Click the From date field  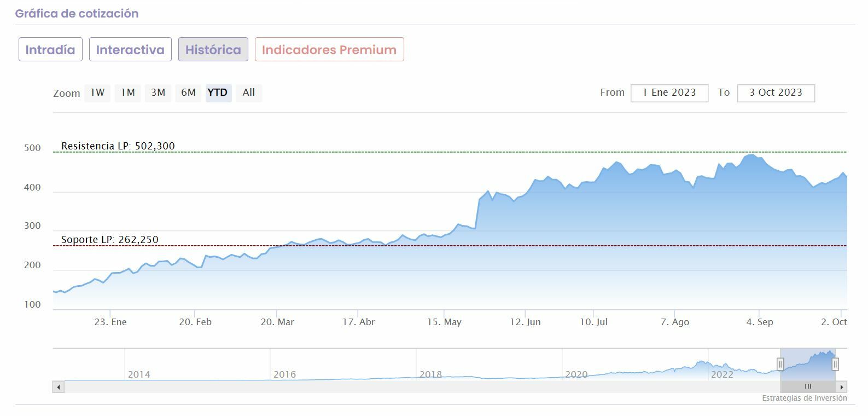pyautogui.click(x=669, y=93)
